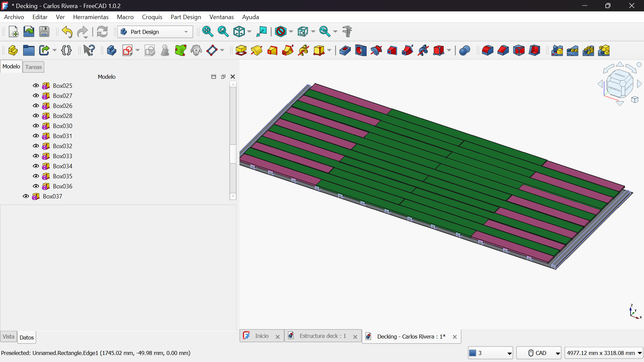This screenshot has height=362, width=644.
Task: Create a new document
Action: [x=13, y=32]
